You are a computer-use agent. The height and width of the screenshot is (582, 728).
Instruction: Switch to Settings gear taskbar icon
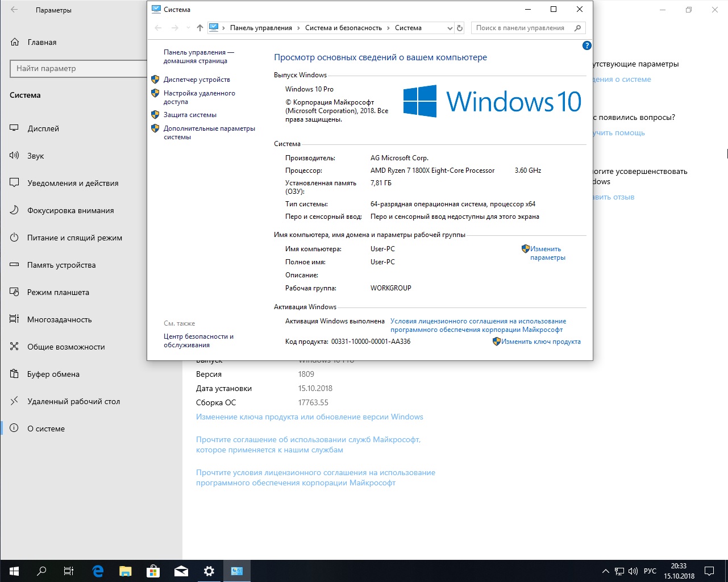(209, 571)
